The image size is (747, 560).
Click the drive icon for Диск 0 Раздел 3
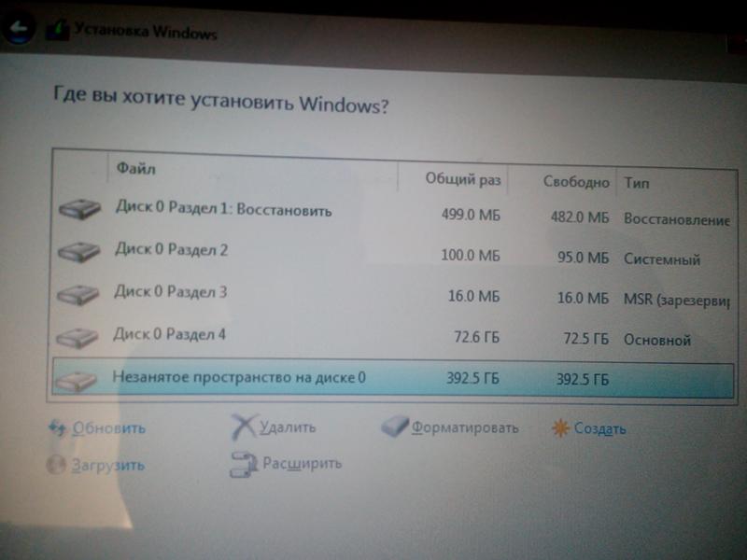78,294
